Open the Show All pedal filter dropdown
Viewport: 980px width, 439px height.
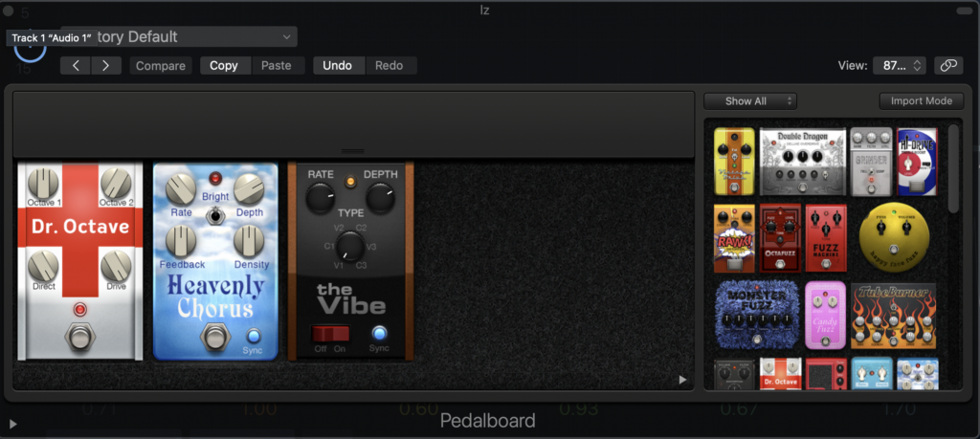coord(750,101)
